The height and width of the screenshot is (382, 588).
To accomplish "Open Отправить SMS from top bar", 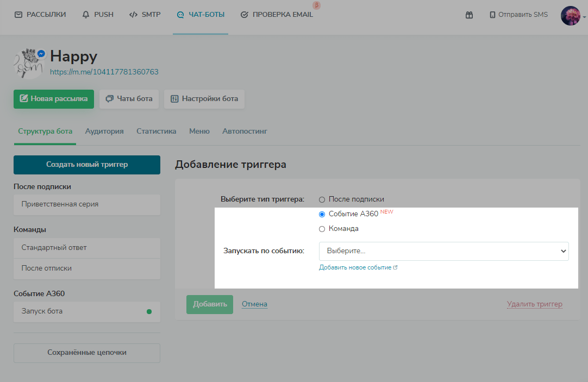I will pos(518,15).
